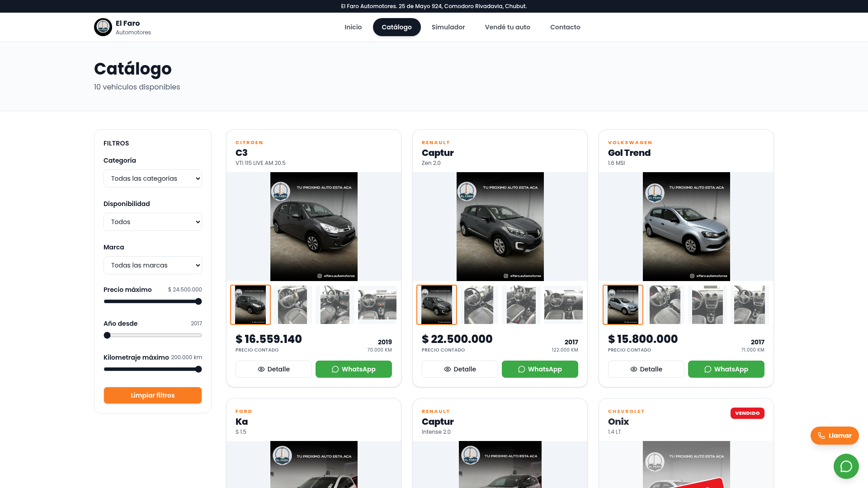Image resolution: width=868 pixels, height=488 pixels.
Task: Select C3 third thumbnail interior
Action: 335,305
